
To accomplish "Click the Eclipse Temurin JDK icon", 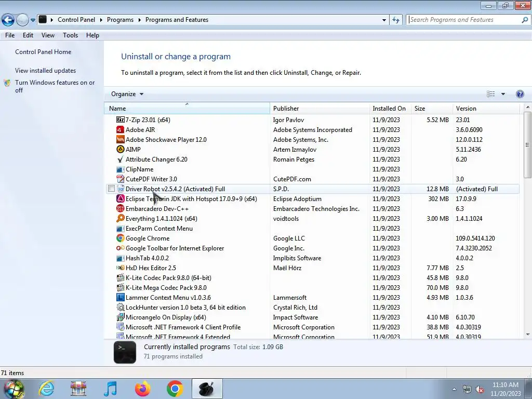I will coord(120,198).
